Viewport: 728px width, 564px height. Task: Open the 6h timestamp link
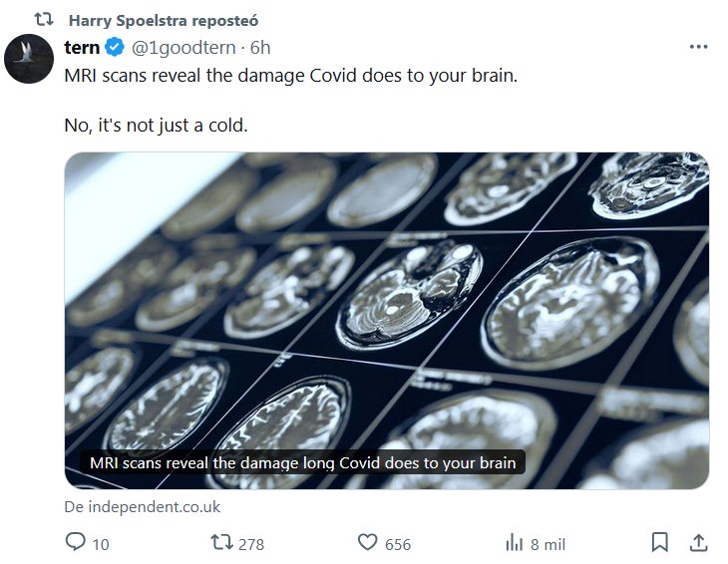(x=259, y=48)
